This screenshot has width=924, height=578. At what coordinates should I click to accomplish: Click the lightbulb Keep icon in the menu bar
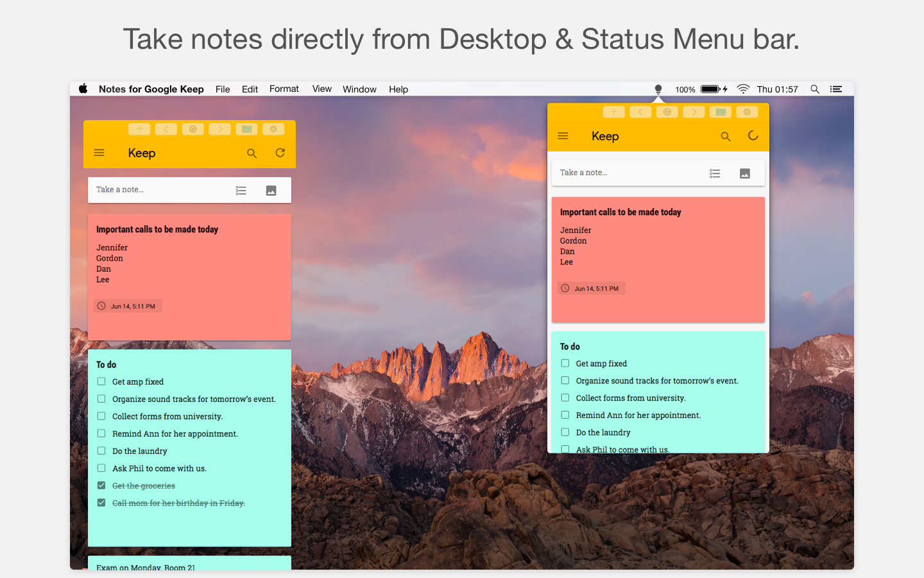[x=658, y=89]
